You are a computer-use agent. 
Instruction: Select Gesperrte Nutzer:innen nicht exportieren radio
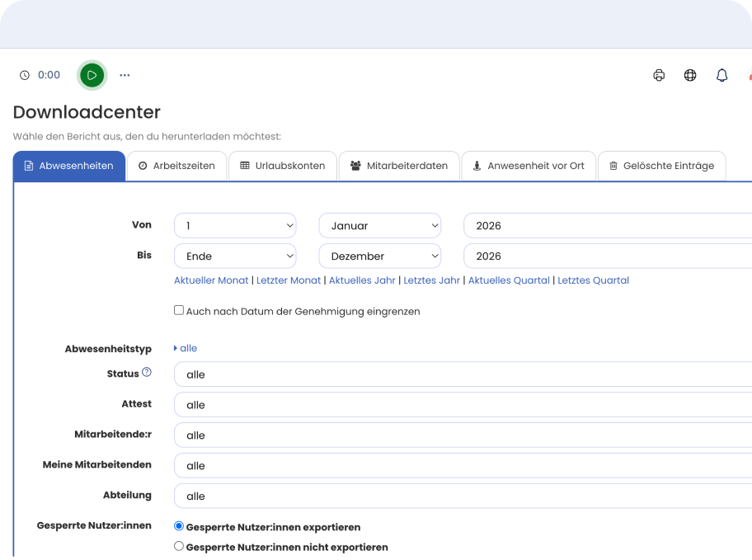click(x=179, y=547)
